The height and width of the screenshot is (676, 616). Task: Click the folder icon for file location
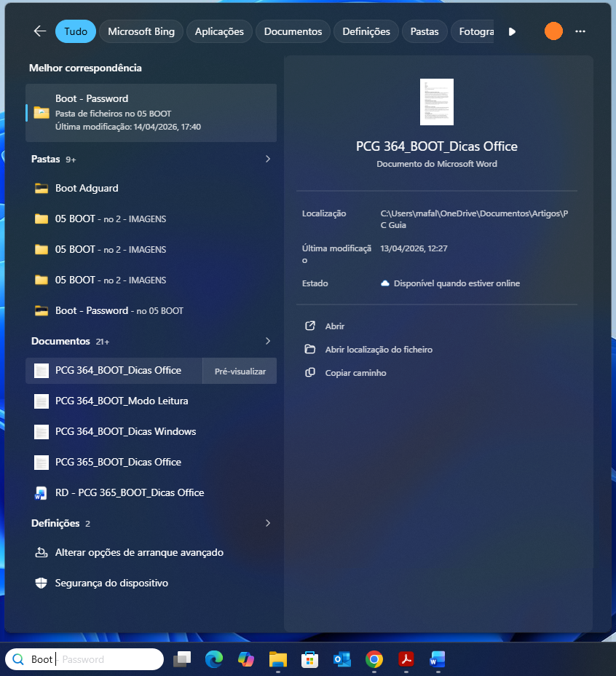tap(310, 349)
